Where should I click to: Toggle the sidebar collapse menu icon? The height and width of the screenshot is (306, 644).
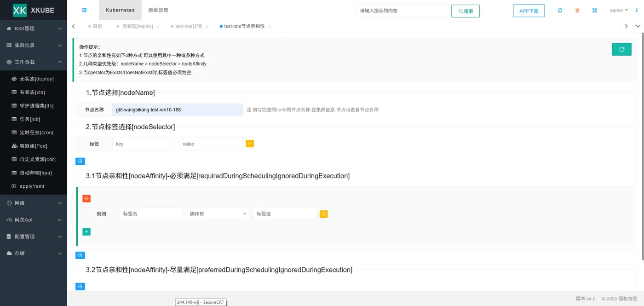(84, 10)
